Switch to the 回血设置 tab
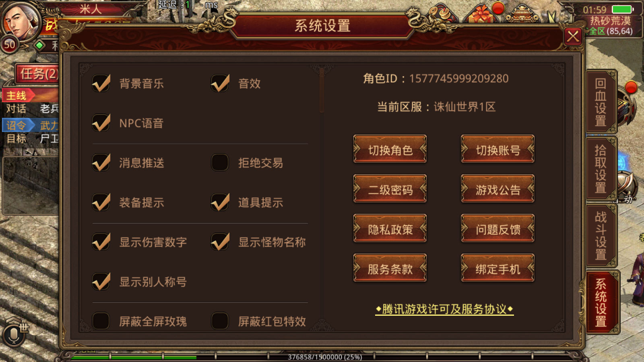Image resolution: width=644 pixels, height=362 pixels. (x=601, y=102)
